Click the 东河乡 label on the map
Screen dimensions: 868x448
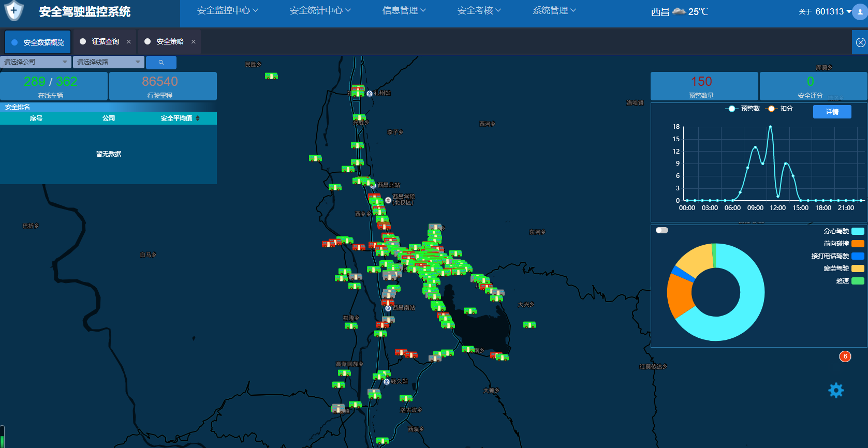click(537, 232)
